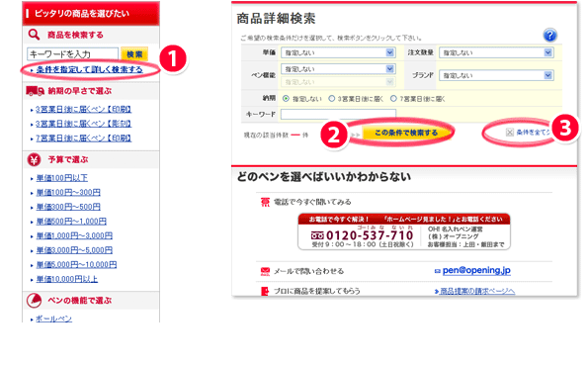Open 3営業日後に届くペン【彫刻】 link

(83, 124)
